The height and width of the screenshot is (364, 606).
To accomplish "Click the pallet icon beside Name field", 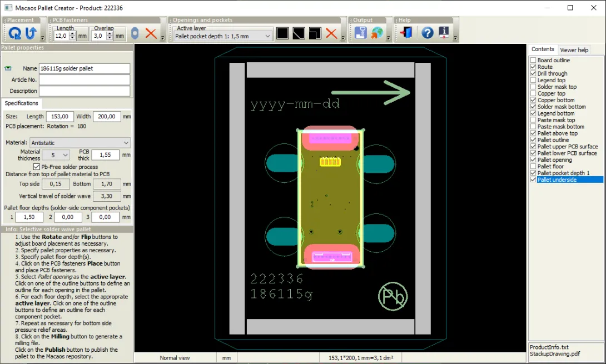I will click(8, 68).
